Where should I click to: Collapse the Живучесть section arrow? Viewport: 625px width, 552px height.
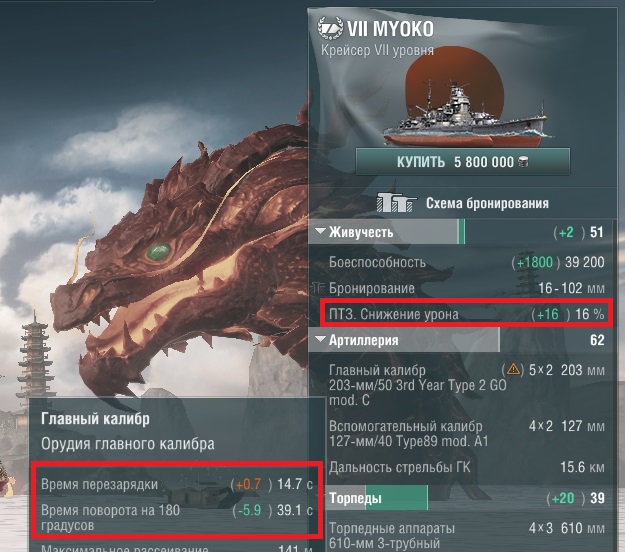(x=320, y=231)
